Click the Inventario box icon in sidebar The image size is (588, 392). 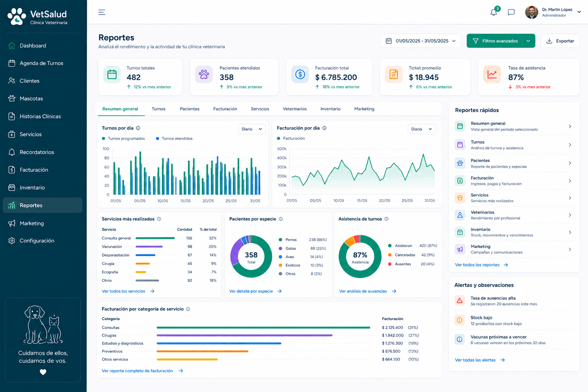(12, 188)
